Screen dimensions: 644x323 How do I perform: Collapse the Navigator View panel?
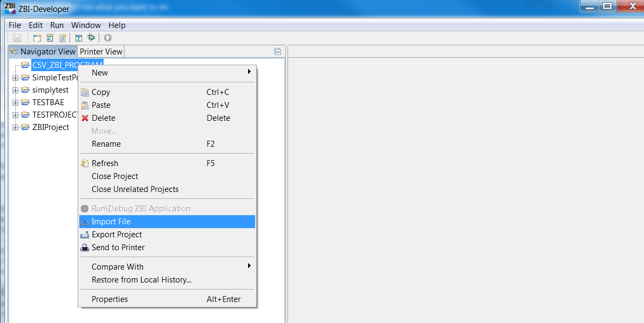point(277,51)
